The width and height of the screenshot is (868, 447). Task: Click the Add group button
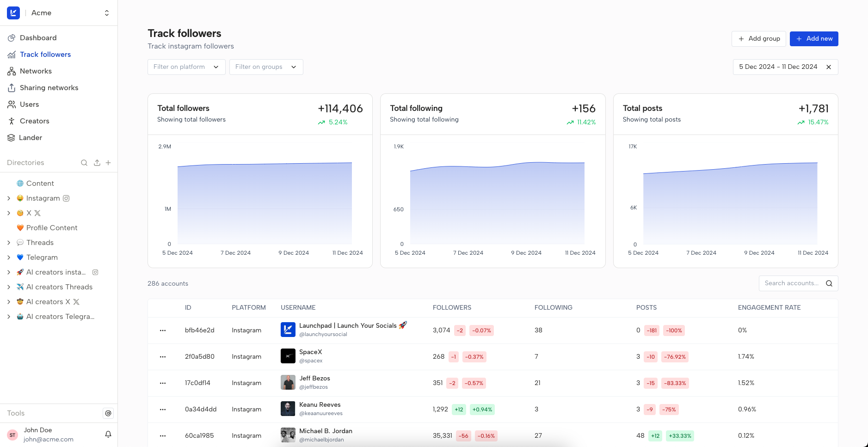(x=759, y=38)
